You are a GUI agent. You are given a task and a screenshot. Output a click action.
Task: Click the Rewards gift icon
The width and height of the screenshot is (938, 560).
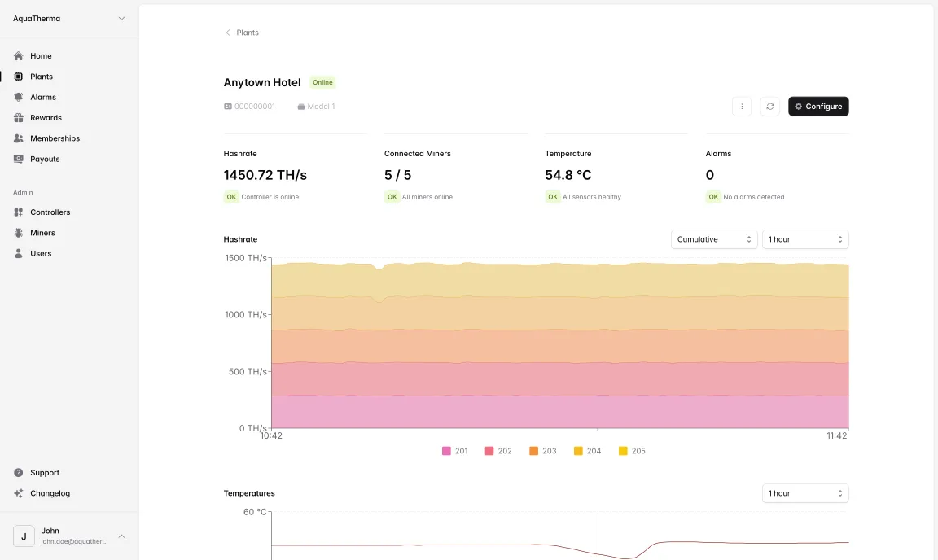17,117
